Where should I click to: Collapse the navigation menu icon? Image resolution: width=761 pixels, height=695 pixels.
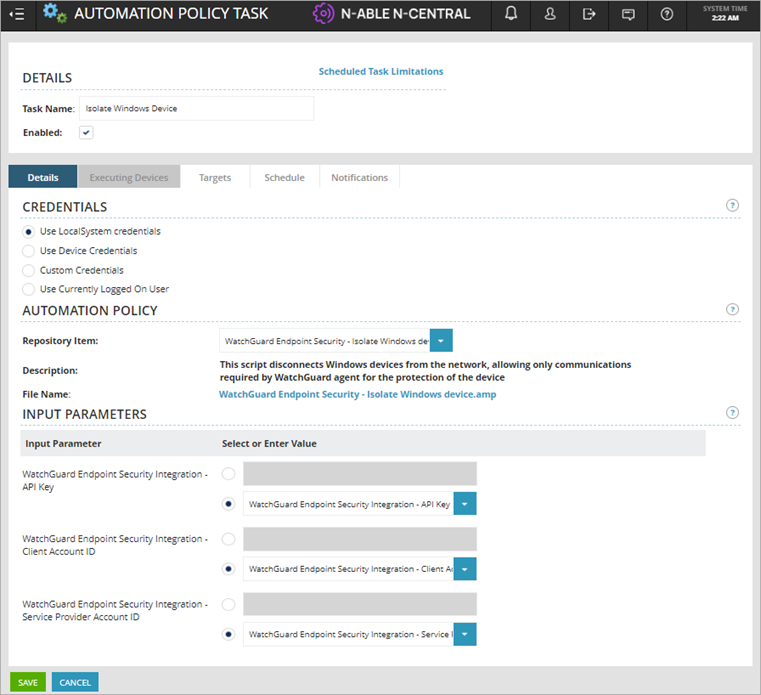tap(17, 15)
